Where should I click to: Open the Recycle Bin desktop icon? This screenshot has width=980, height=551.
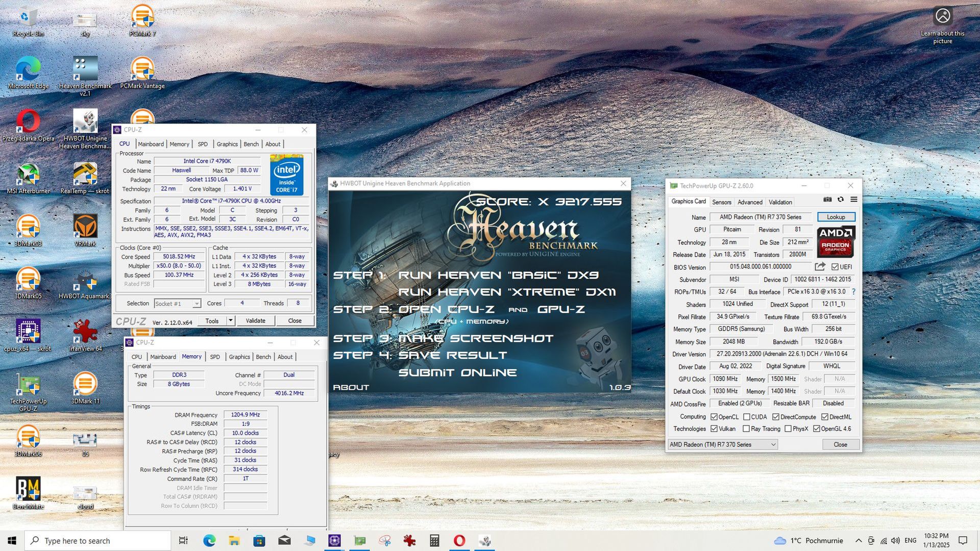coord(28,20)
